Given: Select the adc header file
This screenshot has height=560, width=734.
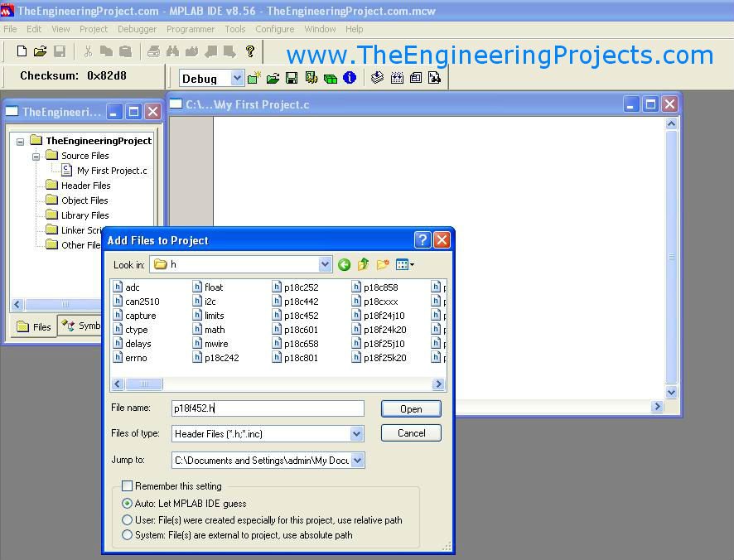Looking at the screenshot, I should coord(127,287).
